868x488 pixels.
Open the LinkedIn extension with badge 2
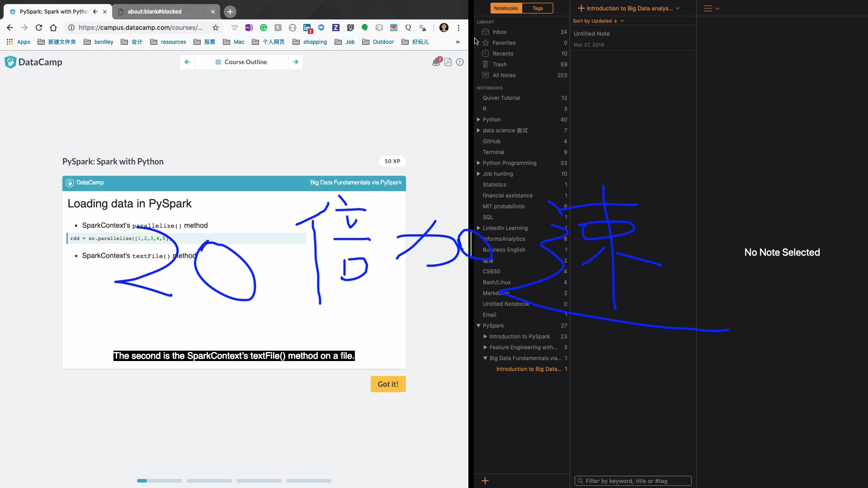click(x=307, y=28)
